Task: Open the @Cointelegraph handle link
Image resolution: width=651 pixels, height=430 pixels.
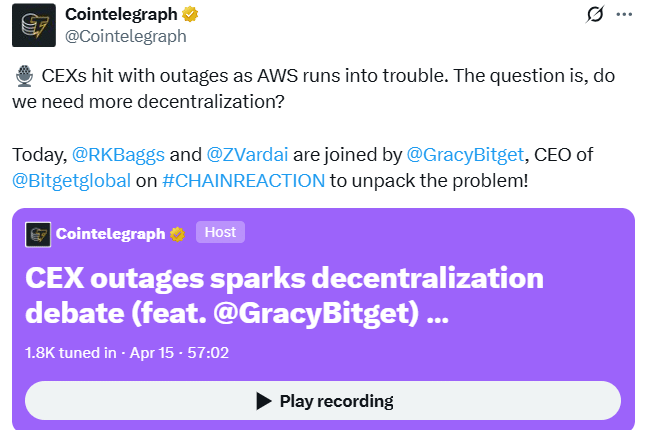Action: click(x=125, y=36)
